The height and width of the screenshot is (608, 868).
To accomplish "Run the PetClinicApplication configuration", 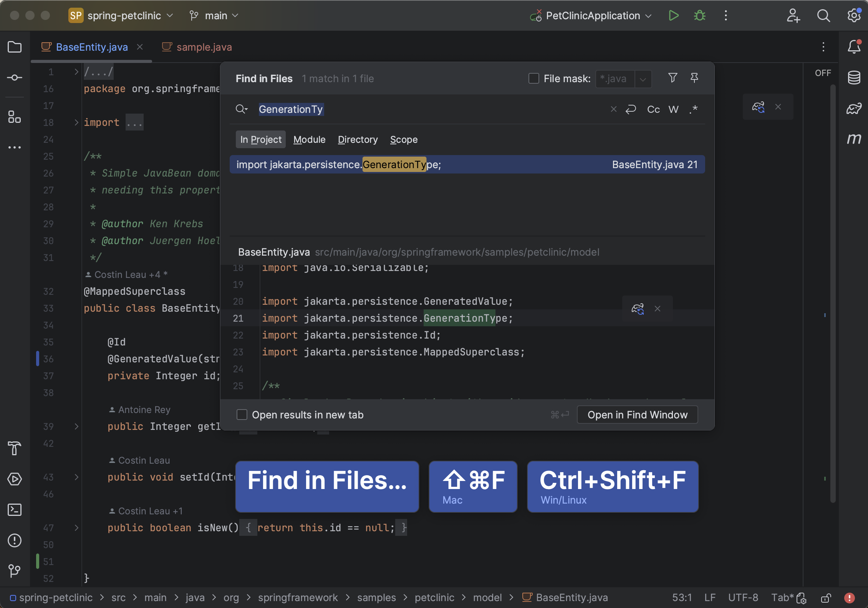I will (673, 16).
